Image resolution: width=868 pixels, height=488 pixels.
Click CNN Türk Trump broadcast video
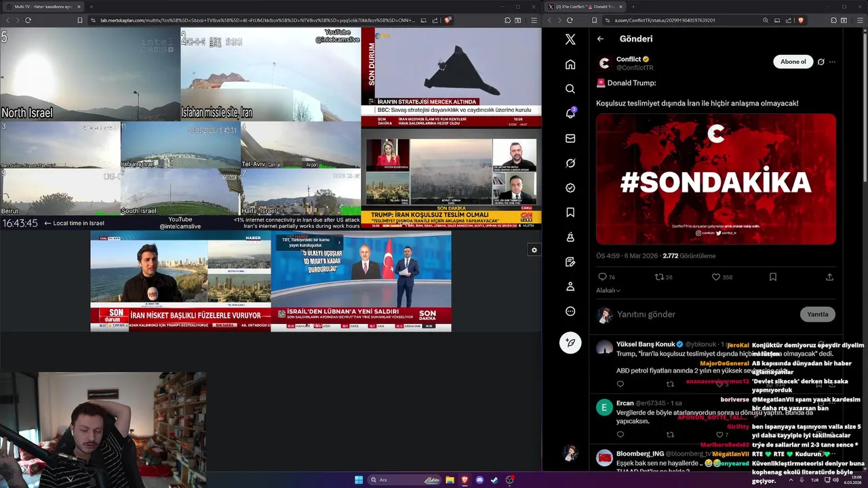[451, 179]
